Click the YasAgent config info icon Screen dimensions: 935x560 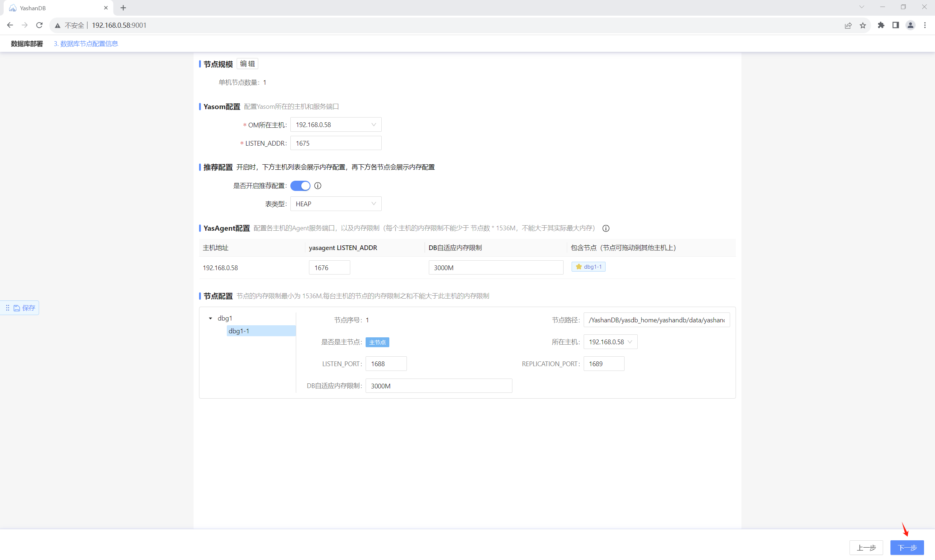606,228
